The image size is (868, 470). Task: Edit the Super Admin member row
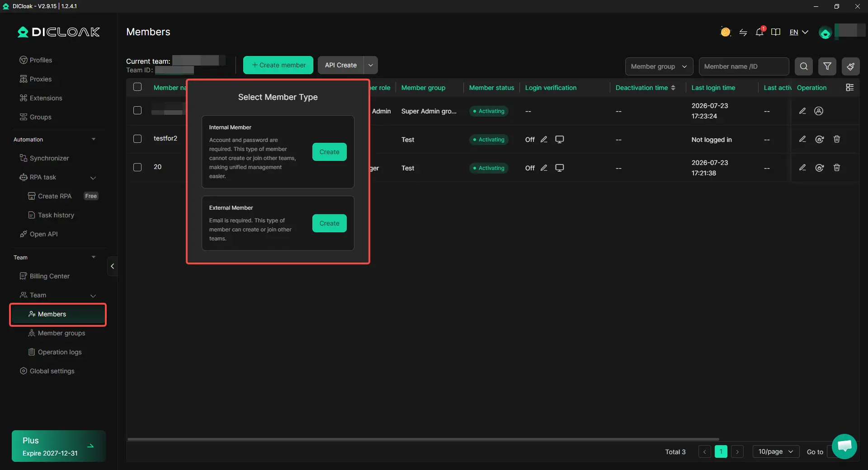802,111
